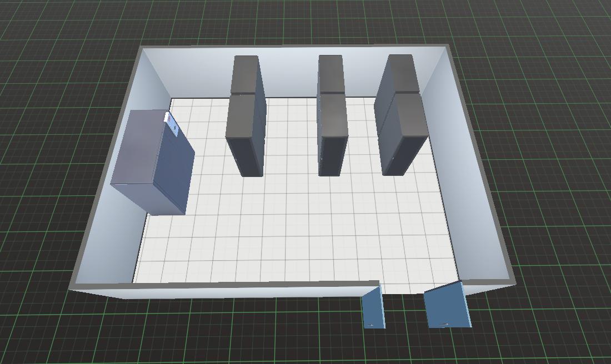This screenshot has width=611, height=364.
Task: Click the handle on the left door
Action: [x=370, y=323]
